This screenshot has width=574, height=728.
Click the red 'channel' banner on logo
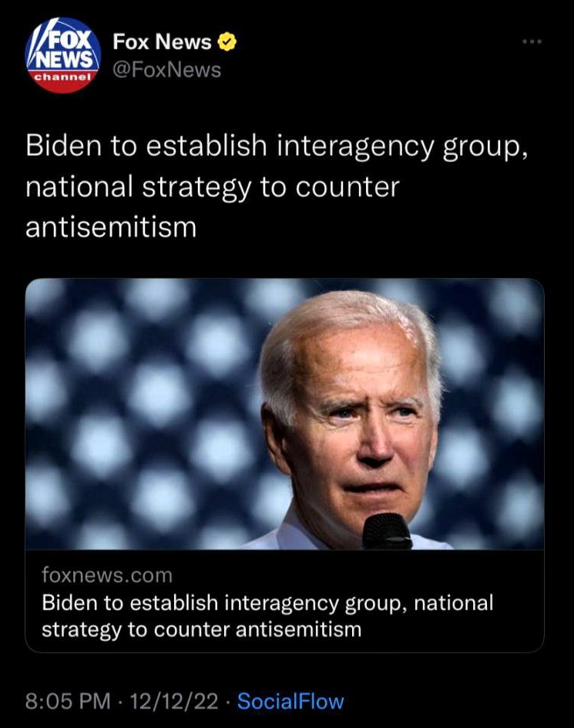pos(62,76)
